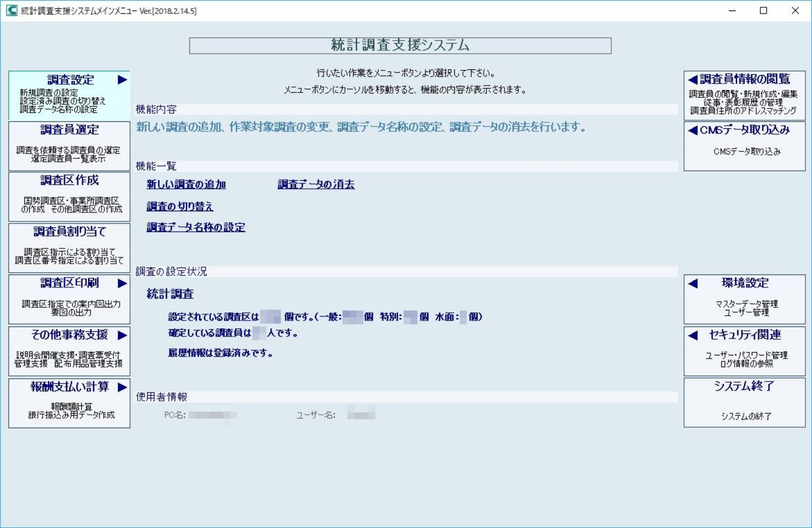Expand the arrow beside 報酬支払い計算

click(x=122, y=387)
